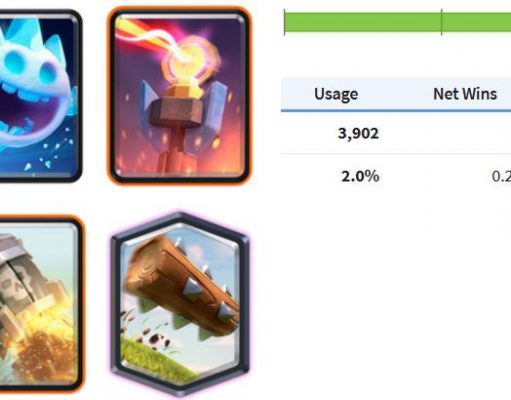Click the middle divider tick on the green bar
This screenshot has height=400, width=511.
point(441,22)
